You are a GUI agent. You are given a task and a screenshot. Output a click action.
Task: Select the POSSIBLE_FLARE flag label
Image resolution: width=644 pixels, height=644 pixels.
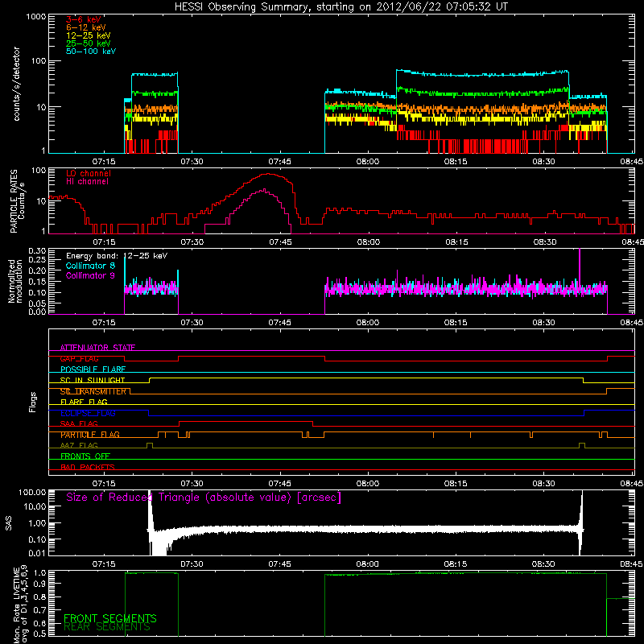tap(93, 369)
